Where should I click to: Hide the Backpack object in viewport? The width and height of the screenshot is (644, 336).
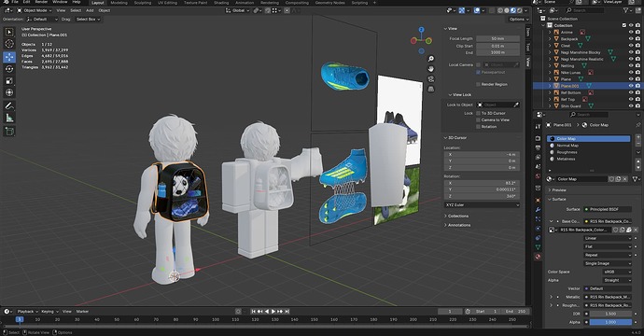coord(631,38)
